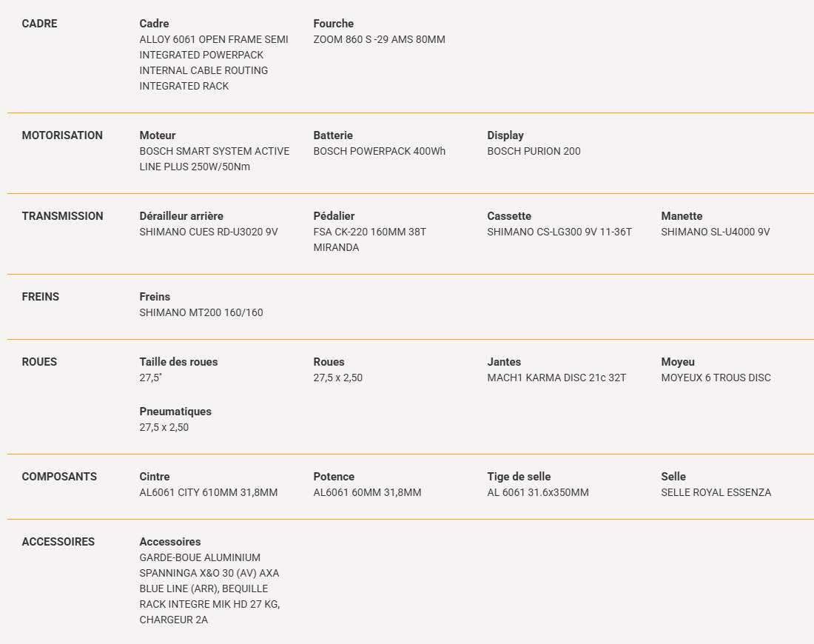Select the Selle SELLE ROYAL ESSENZA value

pyautogui.click(x=716, y=492)
